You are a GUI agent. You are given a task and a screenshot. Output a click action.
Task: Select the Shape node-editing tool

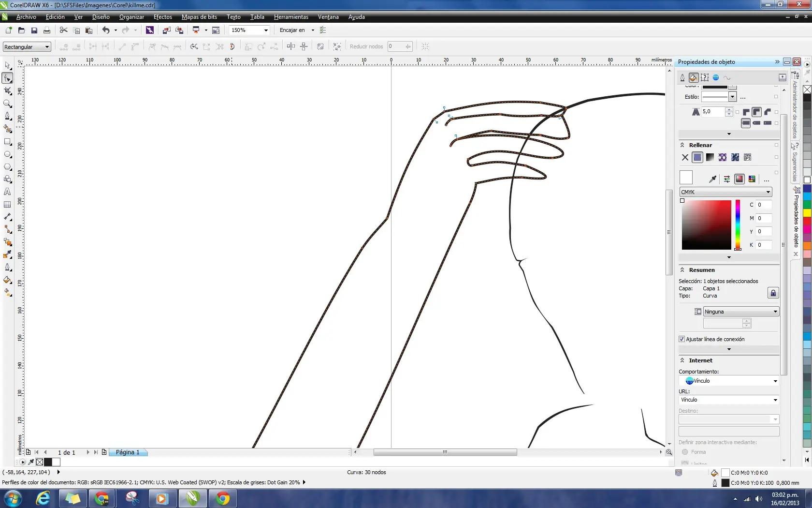[7, 78]
